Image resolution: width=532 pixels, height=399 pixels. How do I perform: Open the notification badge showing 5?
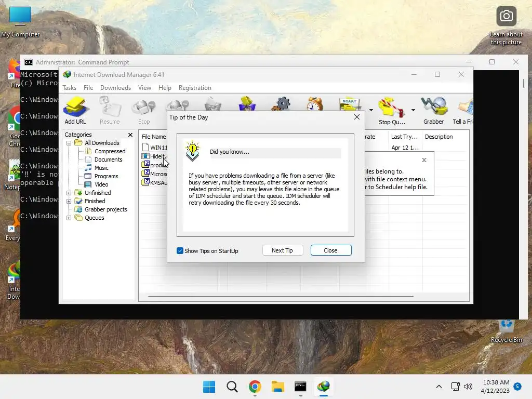pos(517,386)
